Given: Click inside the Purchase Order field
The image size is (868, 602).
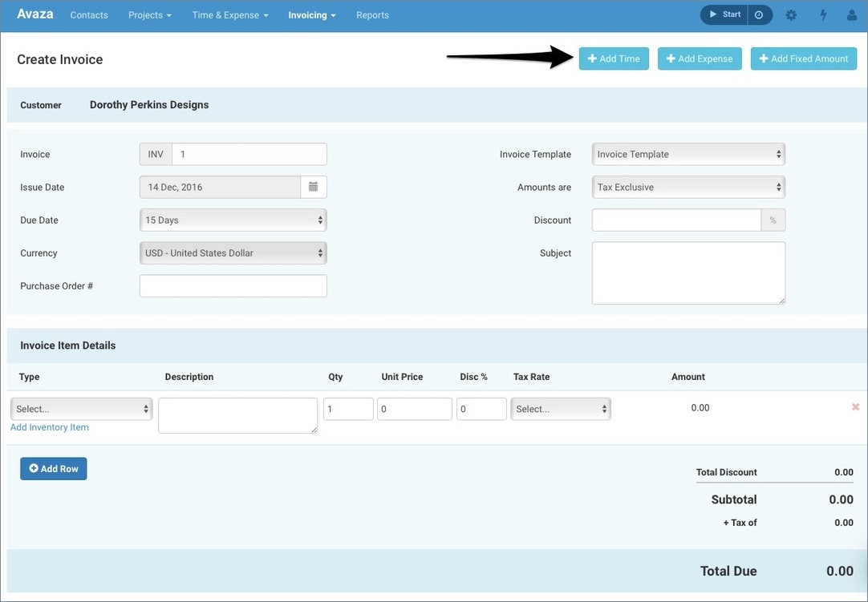Looking at the screenshot, I should click(x=233, y=285).
